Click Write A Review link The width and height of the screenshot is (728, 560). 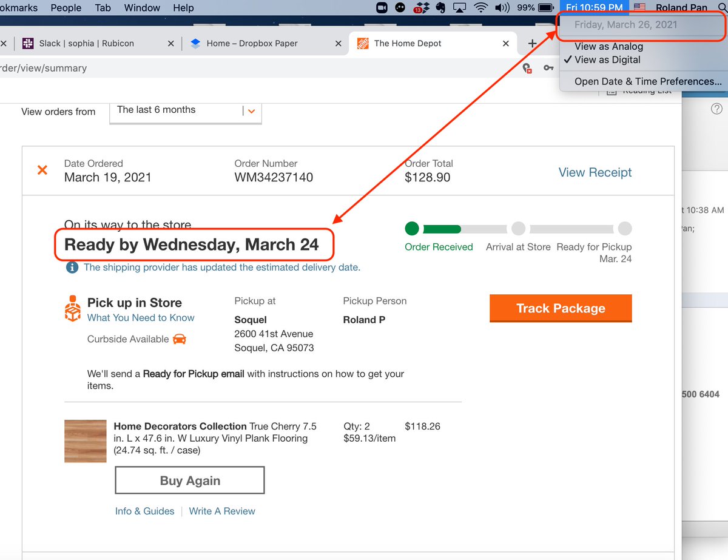pyautogui.click(x=222, y=511)
